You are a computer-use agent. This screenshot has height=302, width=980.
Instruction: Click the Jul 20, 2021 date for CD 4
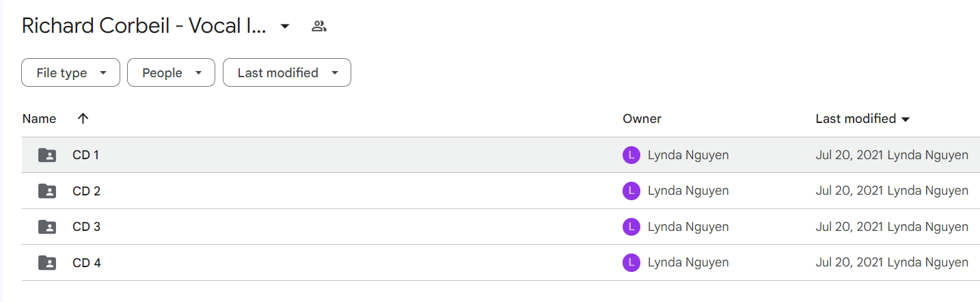pos(849,262)
